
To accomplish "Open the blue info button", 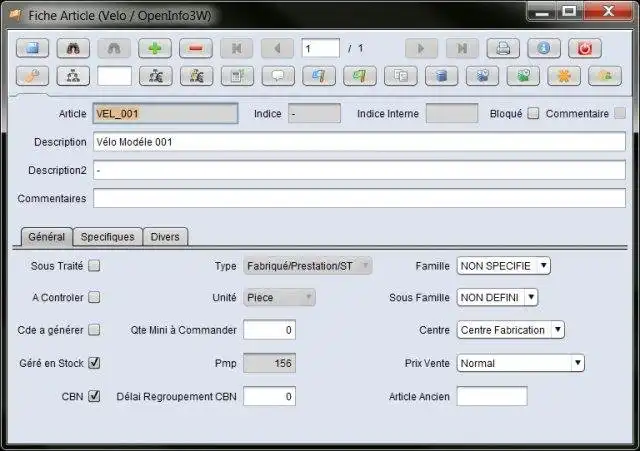I will pos(544,48).
